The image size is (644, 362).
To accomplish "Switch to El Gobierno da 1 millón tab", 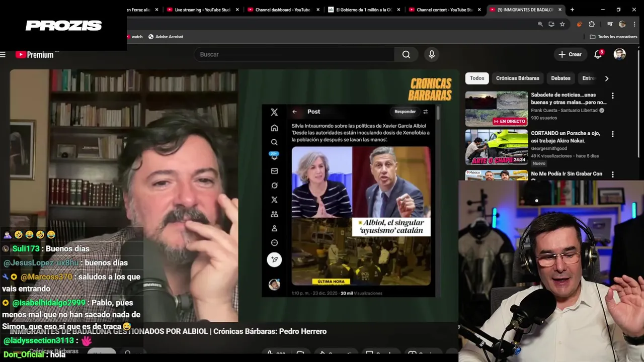I will (363, 10).
